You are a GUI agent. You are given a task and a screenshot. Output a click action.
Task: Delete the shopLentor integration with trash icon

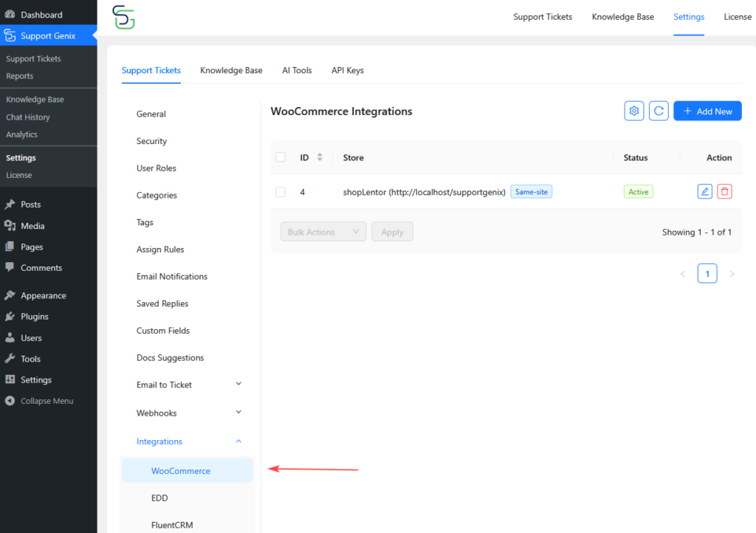coord(725,191)
